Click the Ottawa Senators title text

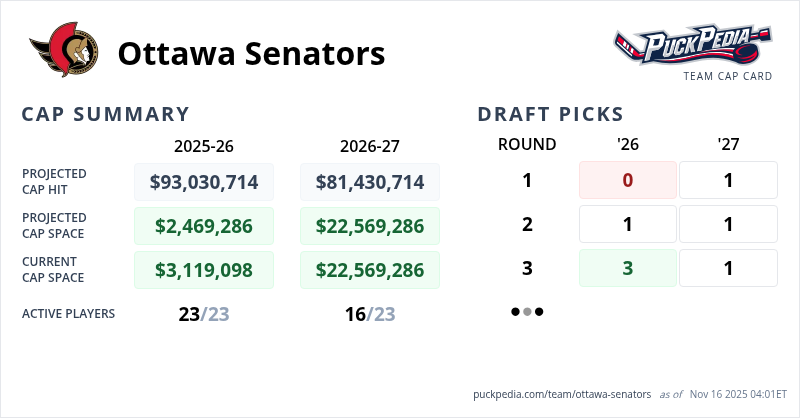click(x=251, y=54)
